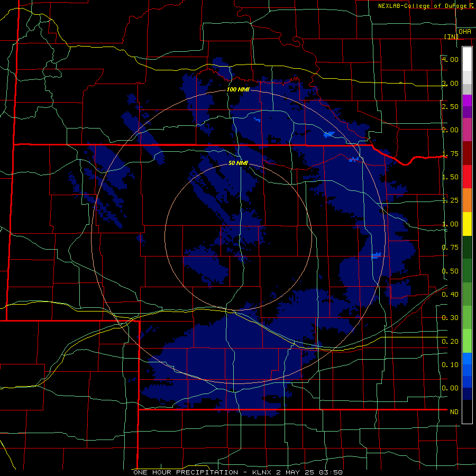Click the bright red legend swatch
Viewport: 476px width, 476px height.
(x=467, y=177)
